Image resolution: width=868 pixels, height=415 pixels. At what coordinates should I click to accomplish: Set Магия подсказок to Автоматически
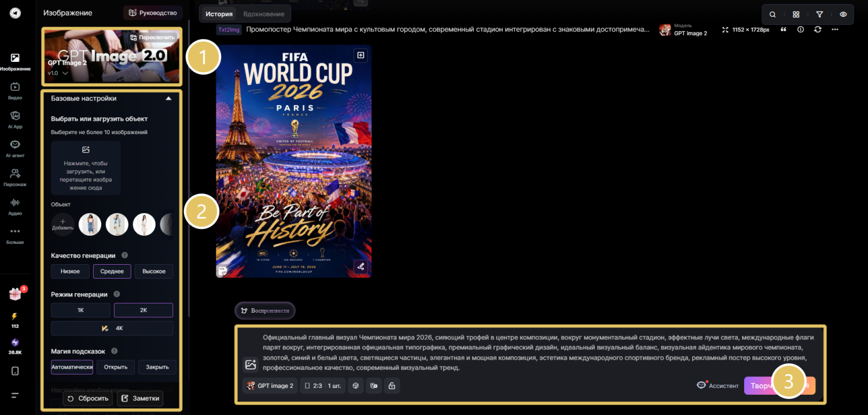pyautogui.click(x=72, y=367)
